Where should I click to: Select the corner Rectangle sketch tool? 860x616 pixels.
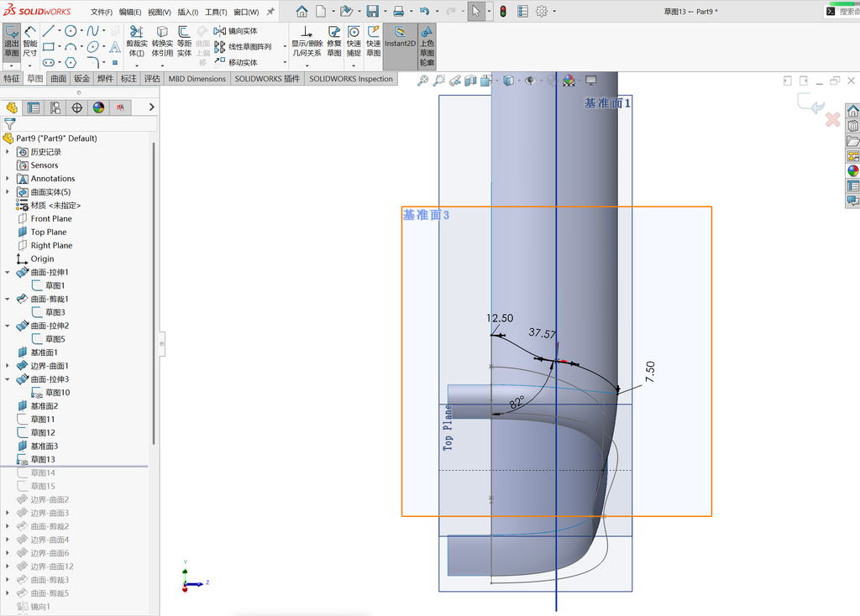click(x=48, y=47)
